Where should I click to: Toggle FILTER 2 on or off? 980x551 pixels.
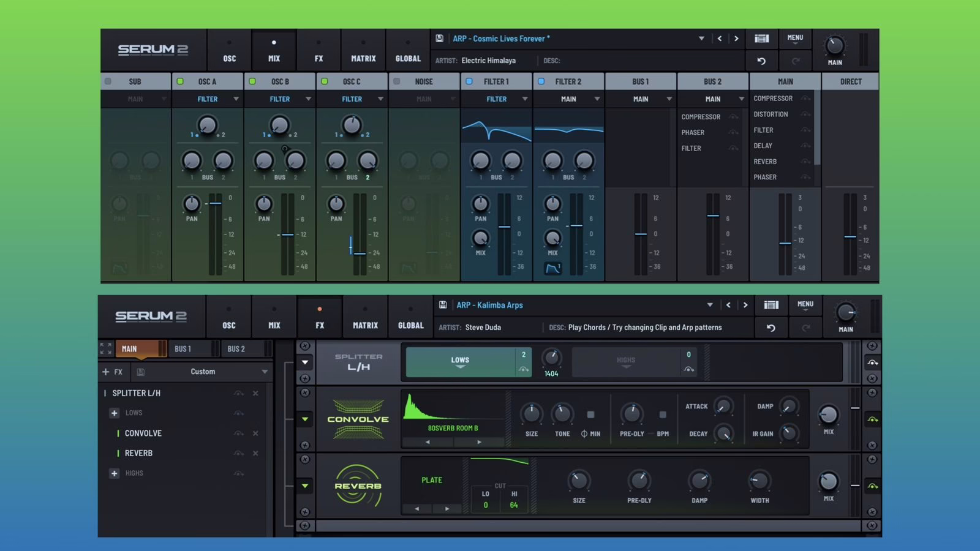coord(541,81)
